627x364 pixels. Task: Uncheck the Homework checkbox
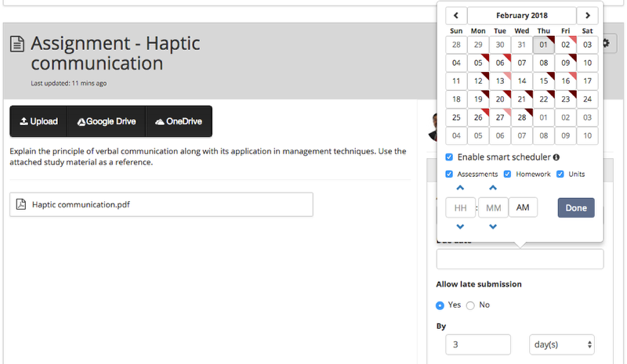click(x=507, y=174)
